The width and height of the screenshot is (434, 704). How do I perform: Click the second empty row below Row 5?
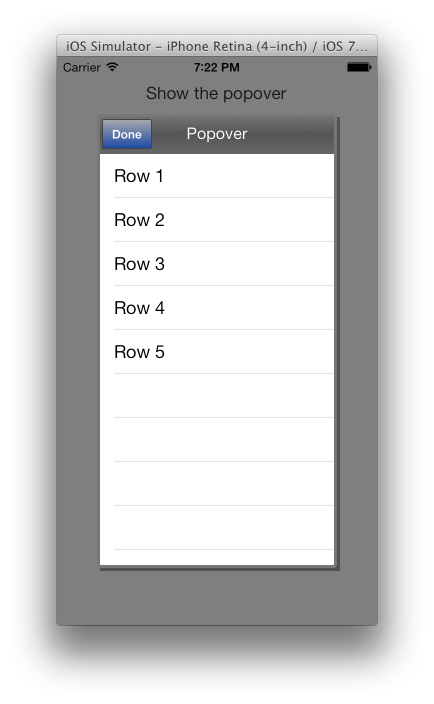coord(217,440)
